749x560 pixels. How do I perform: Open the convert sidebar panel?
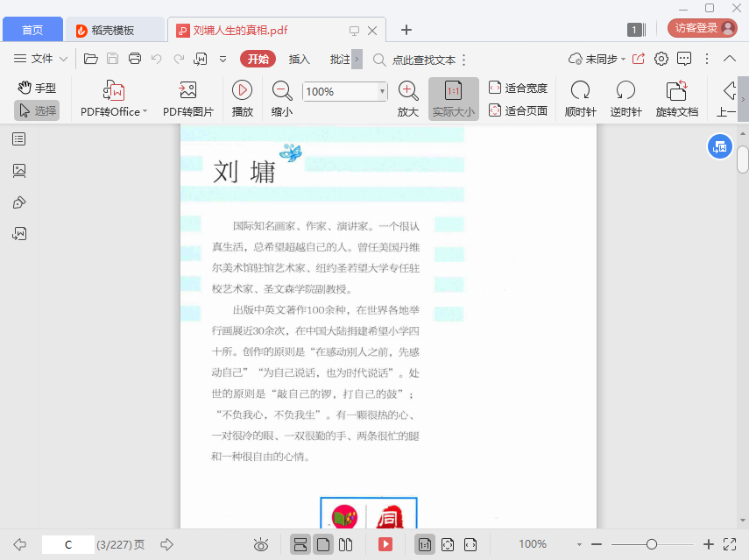pos(19,234)
